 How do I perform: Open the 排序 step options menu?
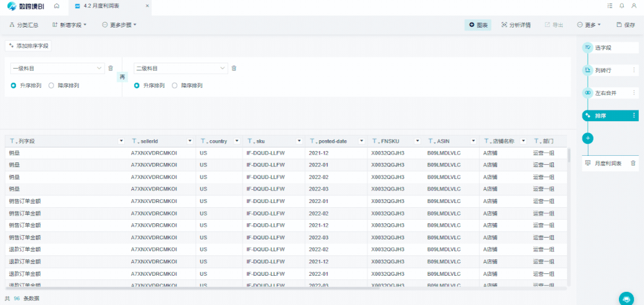(634, 116)
